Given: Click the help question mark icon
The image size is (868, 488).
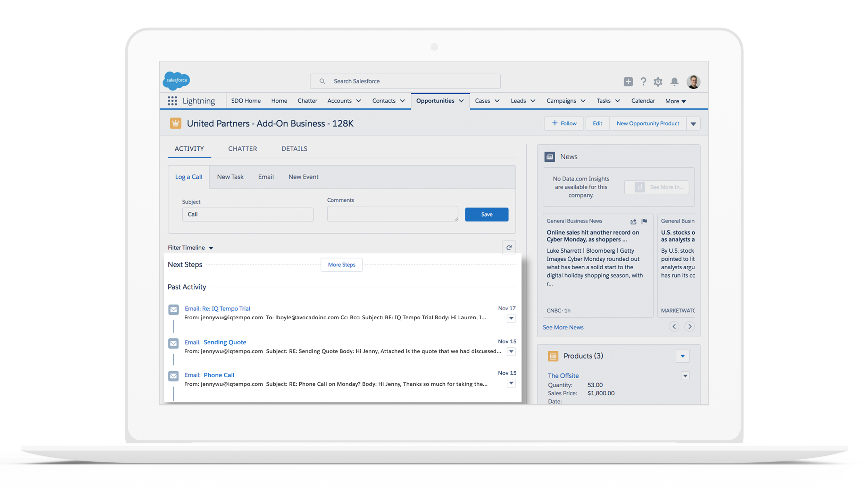Looking at the screenshot, I should 643,82.
